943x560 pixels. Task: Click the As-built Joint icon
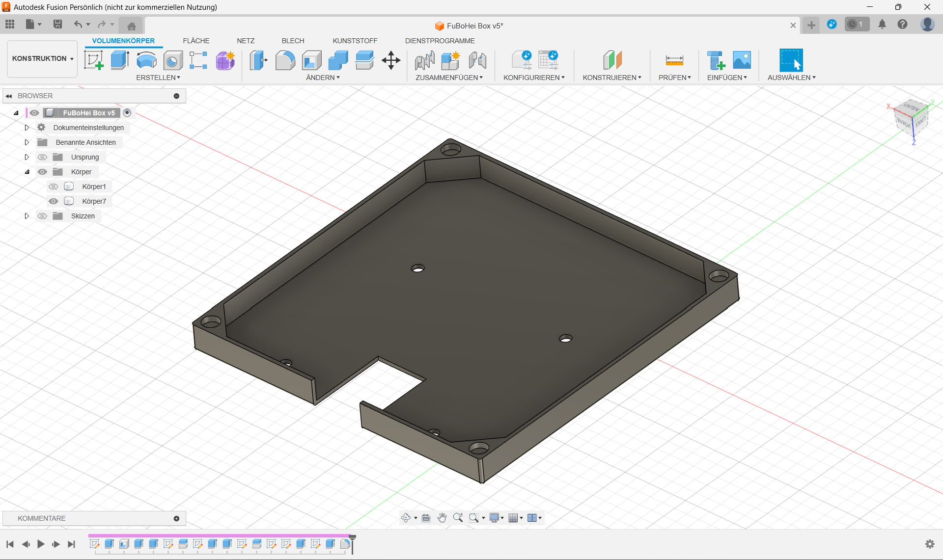click(x=477, y=60)
